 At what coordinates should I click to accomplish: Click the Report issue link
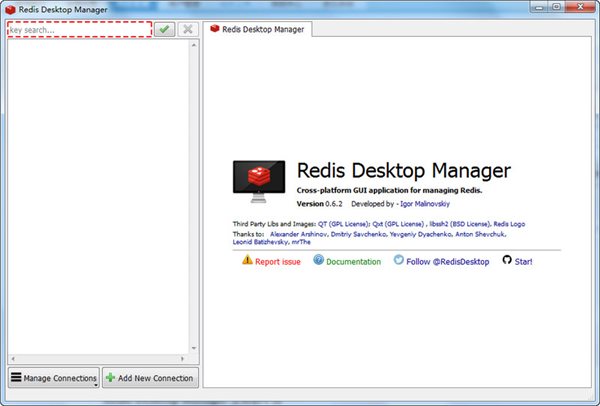click(278, 262)
